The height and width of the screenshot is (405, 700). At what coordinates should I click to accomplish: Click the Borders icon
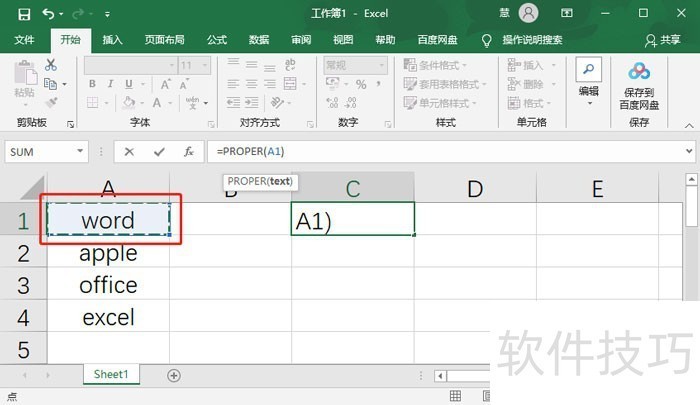point(92,103)
